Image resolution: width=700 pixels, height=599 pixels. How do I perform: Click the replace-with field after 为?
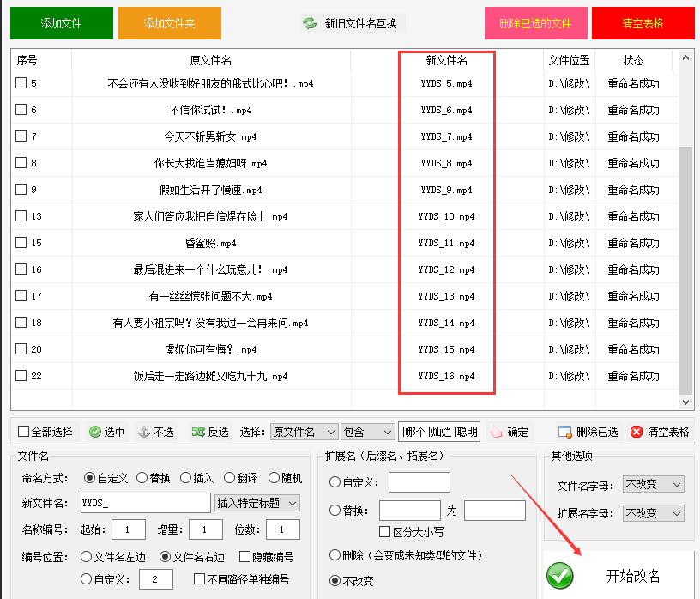click(495, 511)
